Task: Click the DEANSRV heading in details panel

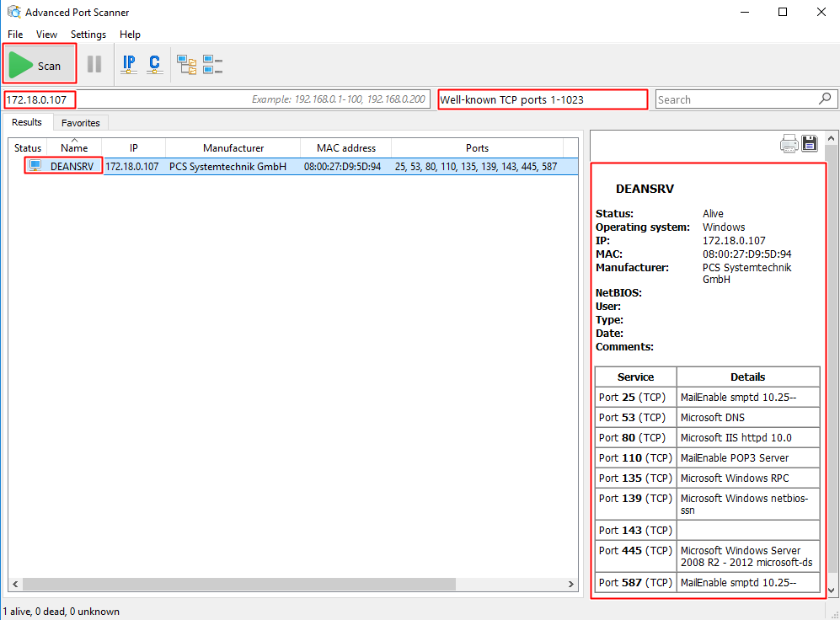Action: click(x=645, y=189)
